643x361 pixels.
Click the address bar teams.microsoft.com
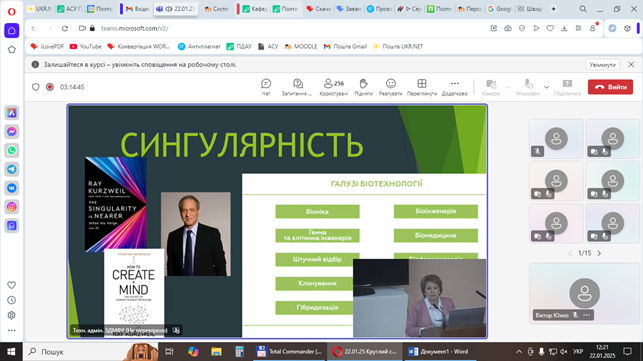click(x=135, y=28)
